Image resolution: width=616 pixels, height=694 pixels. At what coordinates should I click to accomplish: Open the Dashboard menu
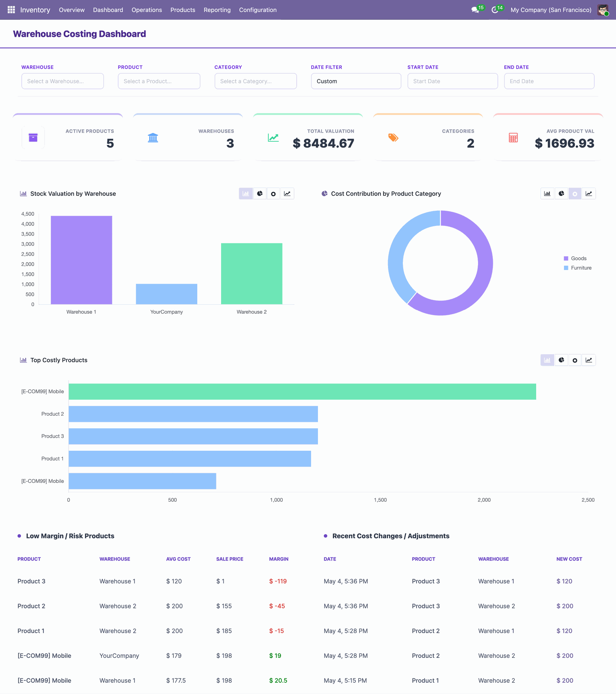[108, 10]
